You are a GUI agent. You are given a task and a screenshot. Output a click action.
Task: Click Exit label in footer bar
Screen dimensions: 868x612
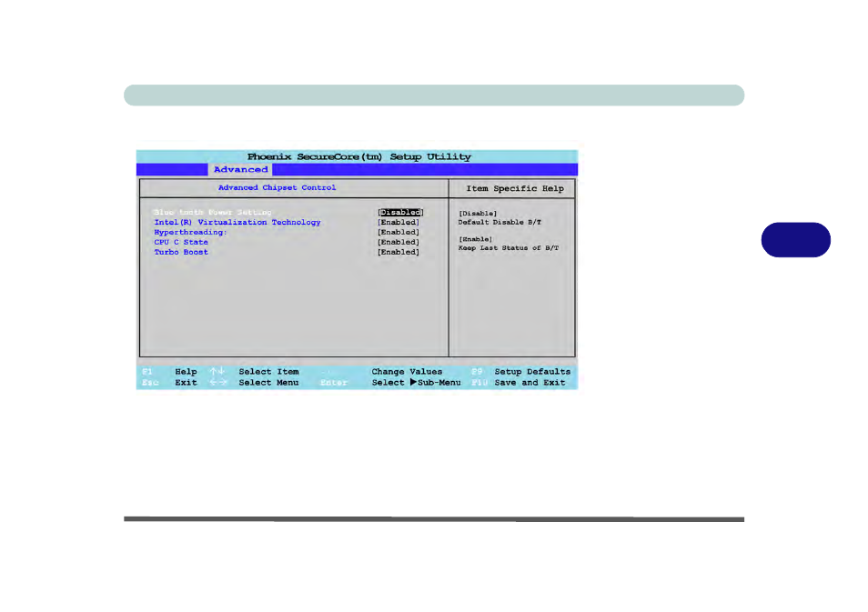(x=186, y=383)
